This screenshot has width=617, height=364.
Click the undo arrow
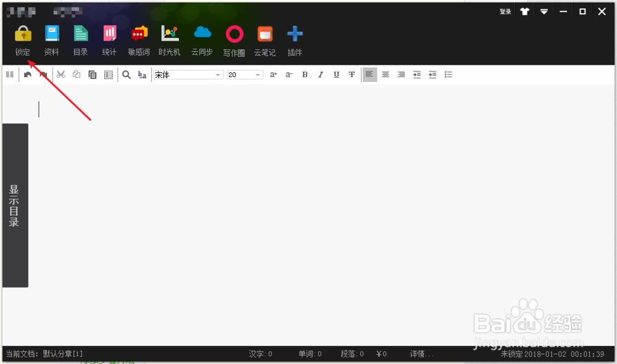(x=28, y=75)
